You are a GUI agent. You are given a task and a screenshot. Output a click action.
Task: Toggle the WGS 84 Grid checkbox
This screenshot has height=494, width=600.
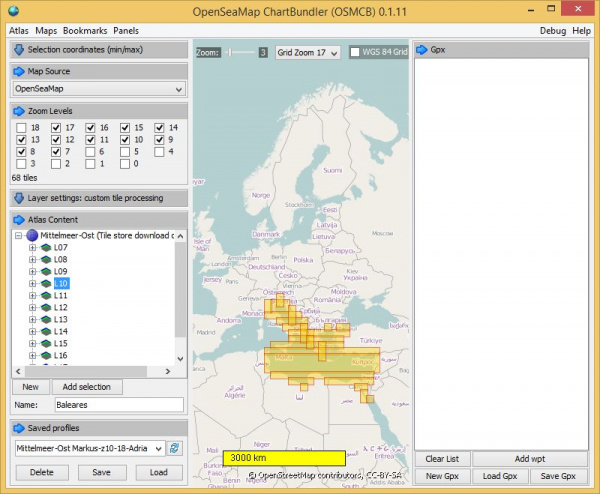click(x=356, y=52)
